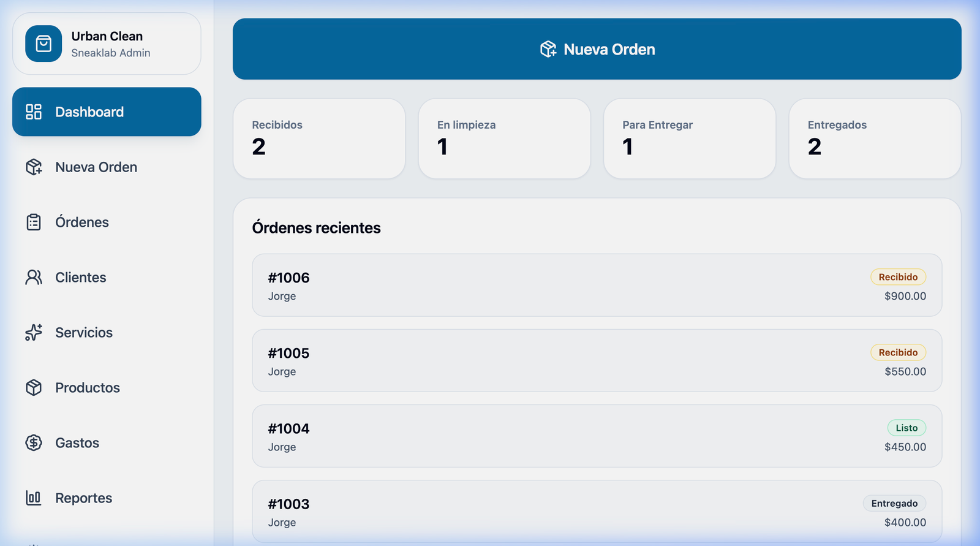Click the $450.00 amount
Screen dimensions: 980x546
click(905, 447)
